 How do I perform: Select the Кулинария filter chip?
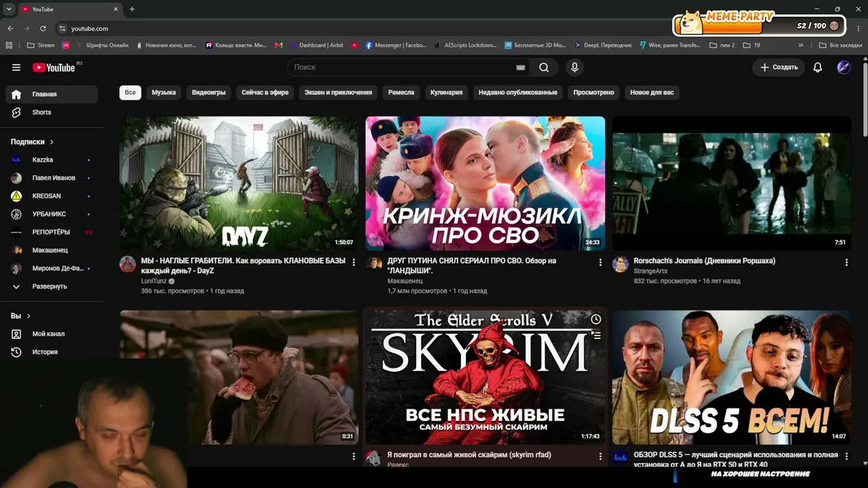(x=446, y=92)
